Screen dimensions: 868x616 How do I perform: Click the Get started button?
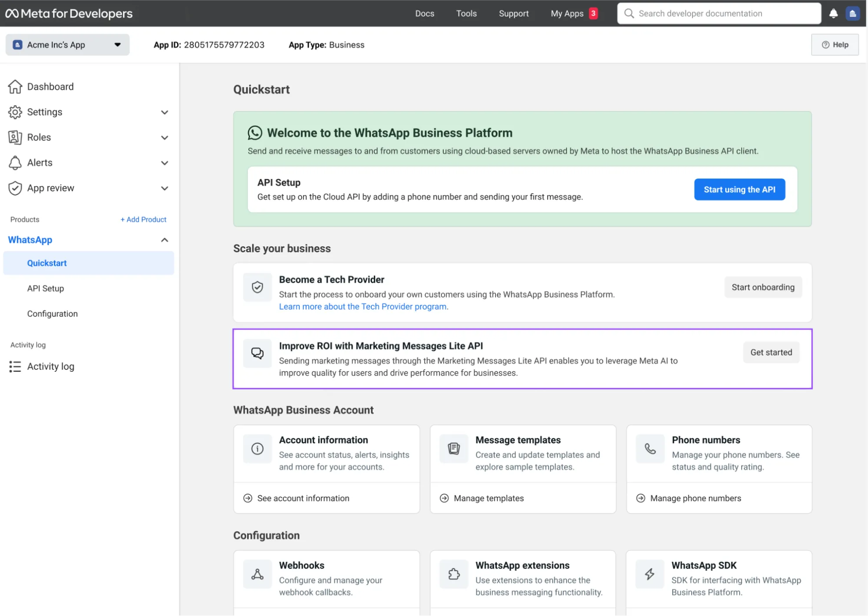[x=771, y=352]
